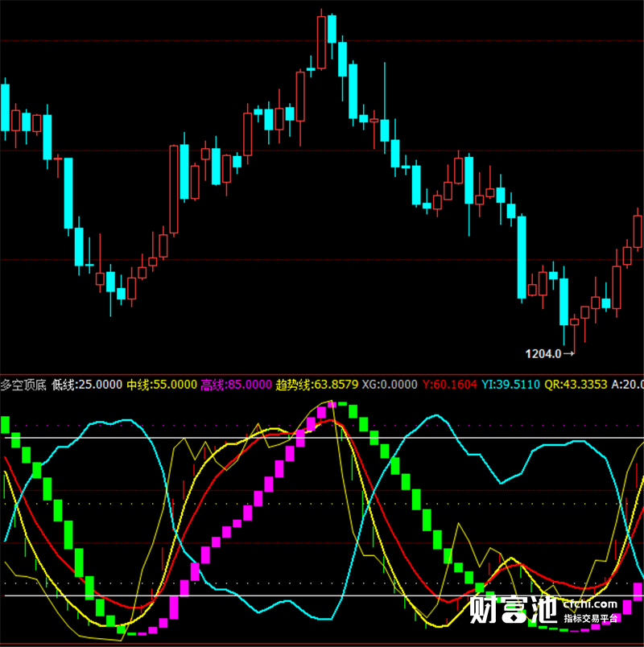Select the 低线:25.0000 indicator value
Image resolution: width=644 pixels, height=647 pixels.
coord(87,385)
